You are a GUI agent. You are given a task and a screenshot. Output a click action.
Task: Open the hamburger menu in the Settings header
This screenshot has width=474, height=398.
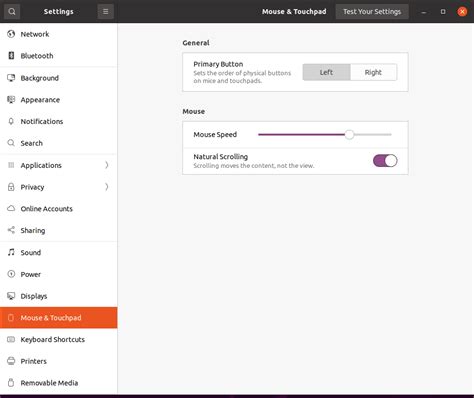(106, 12)
